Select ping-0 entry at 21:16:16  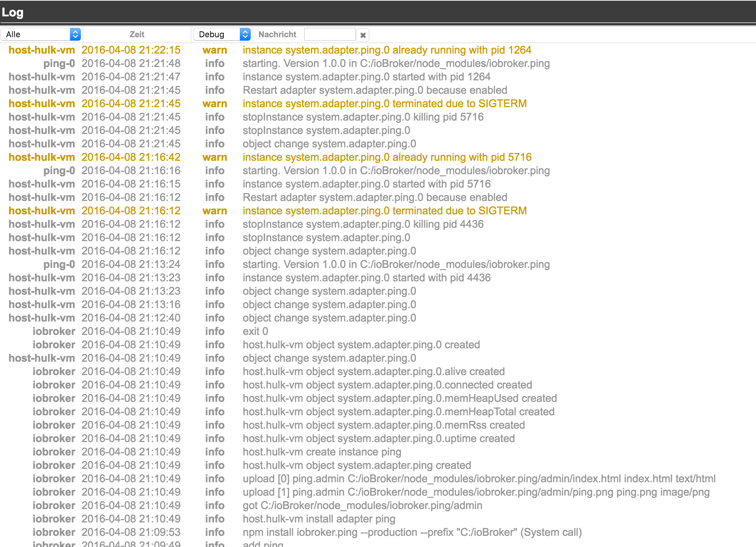click(59, 170)
